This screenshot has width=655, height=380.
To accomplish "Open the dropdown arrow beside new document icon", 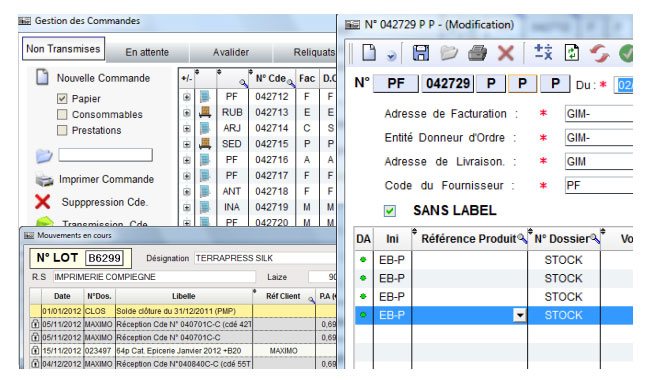I will tap(391, 56).
